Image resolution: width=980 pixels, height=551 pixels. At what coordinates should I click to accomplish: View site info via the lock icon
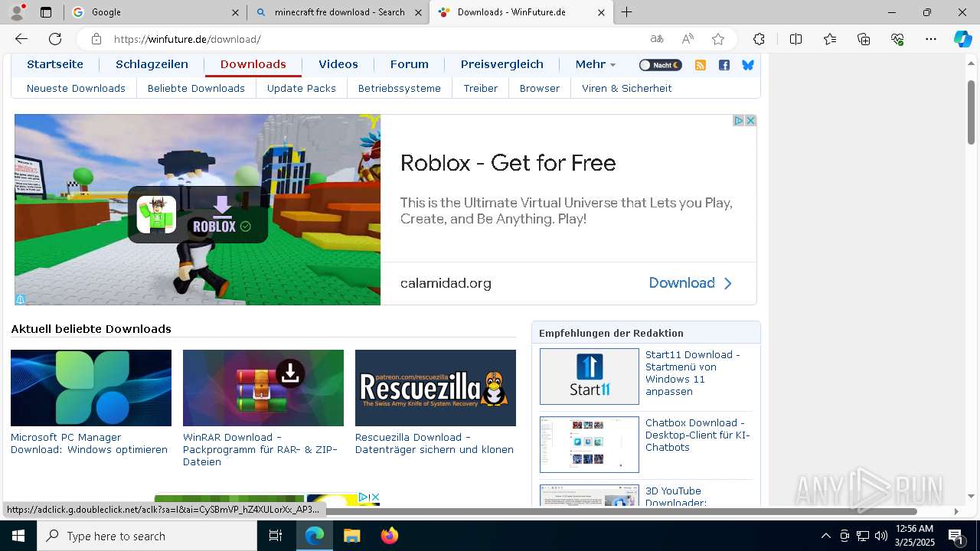[x=96, y=39]
